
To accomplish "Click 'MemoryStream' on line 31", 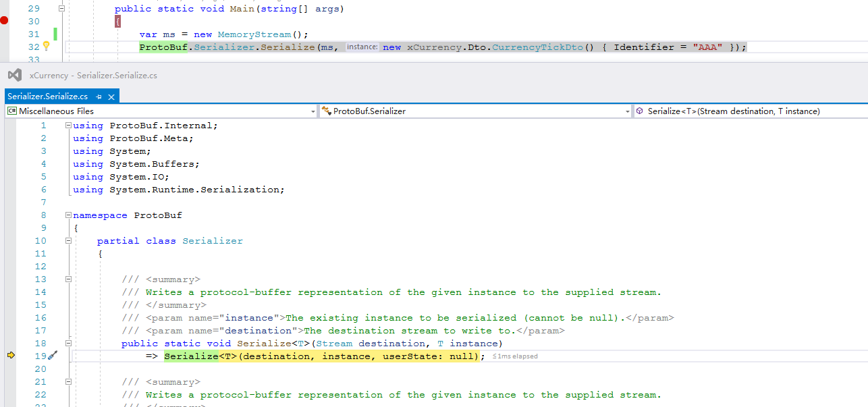I will point(253,34).
